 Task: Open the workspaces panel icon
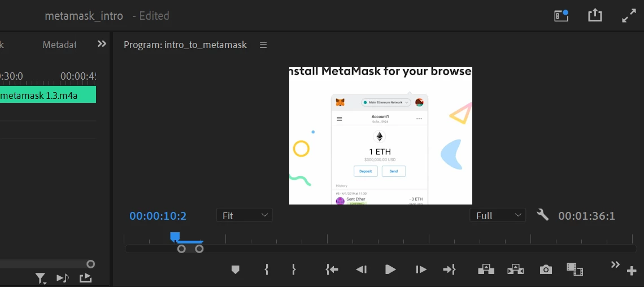tap(561, 16)
